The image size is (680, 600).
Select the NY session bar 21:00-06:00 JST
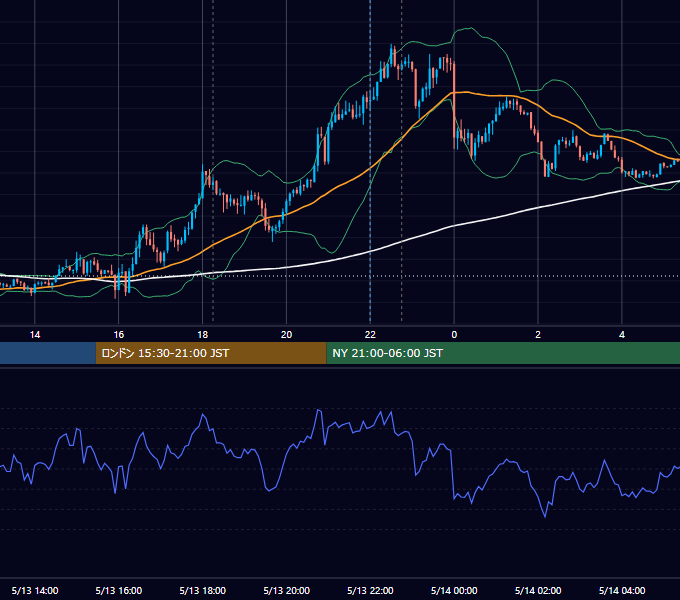tap(503, 353)
